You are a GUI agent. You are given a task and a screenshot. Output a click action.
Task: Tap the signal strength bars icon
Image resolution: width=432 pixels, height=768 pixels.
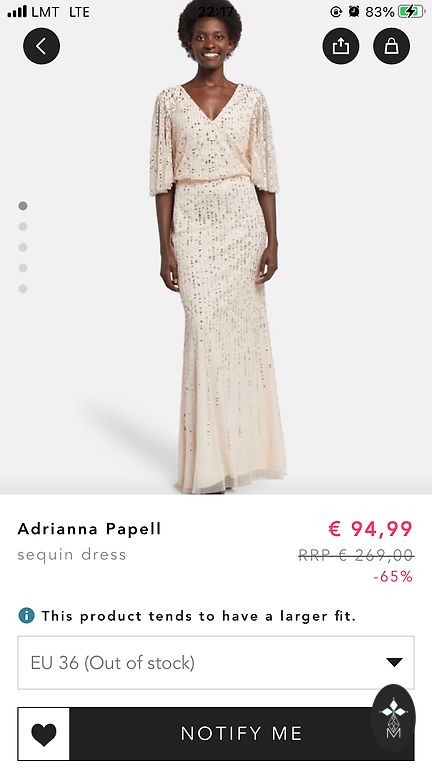tap(17, 12)
